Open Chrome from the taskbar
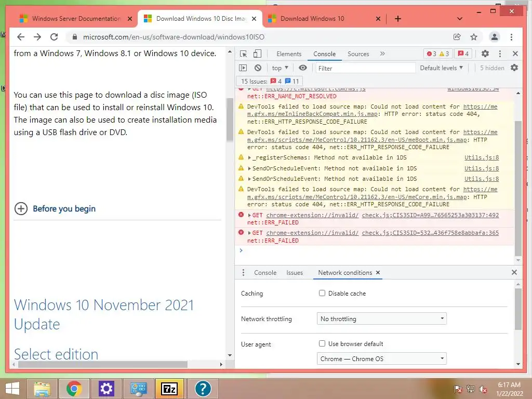The image size is (532, 399). (x=74, y=389)
